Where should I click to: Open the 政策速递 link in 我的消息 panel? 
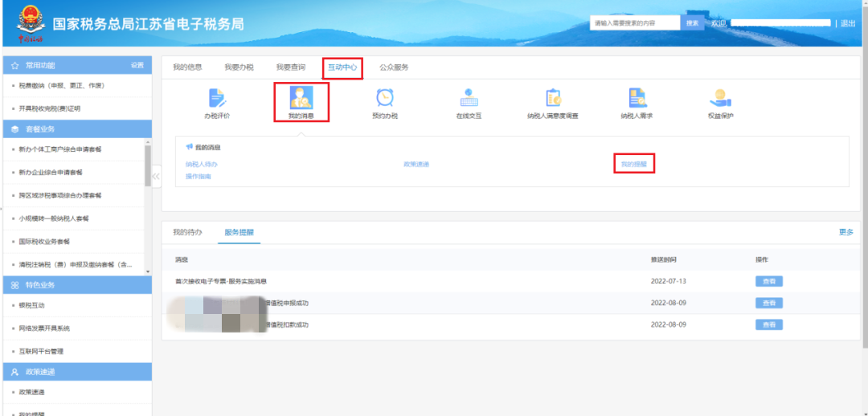(416, 165)
